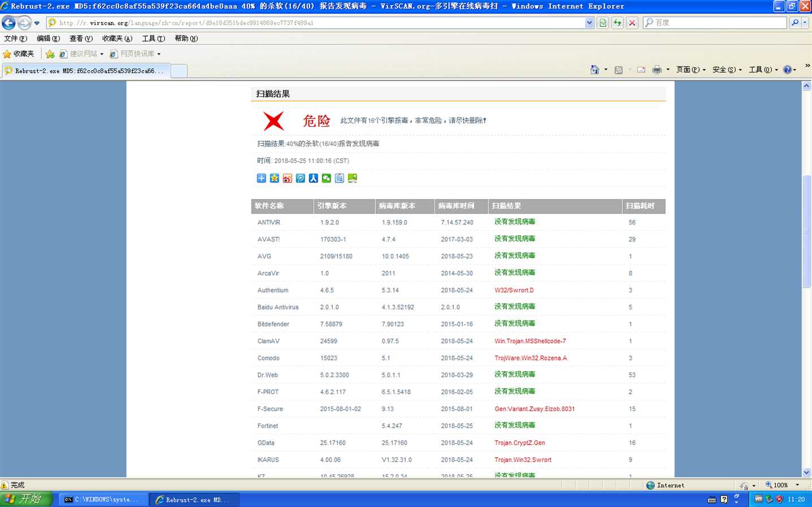Click the Gen:Variant.Zusy.Elzob.8031 result

pos(535,409)
